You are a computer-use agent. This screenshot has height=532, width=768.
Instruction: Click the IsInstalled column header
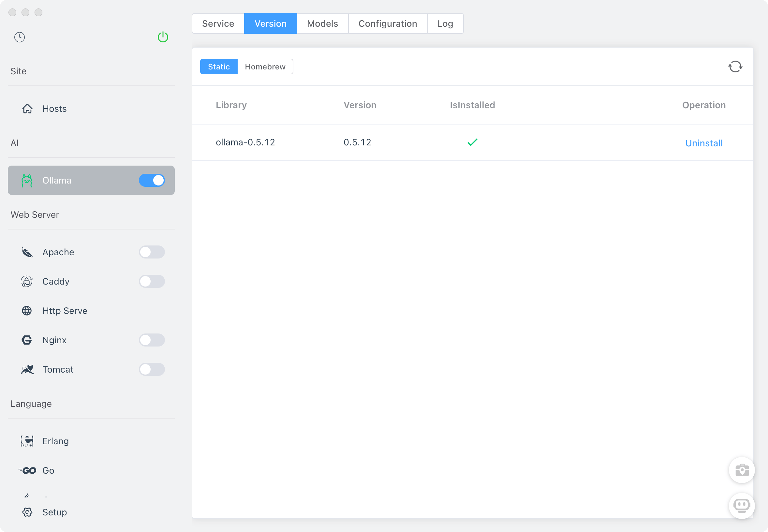click(472, 105)
